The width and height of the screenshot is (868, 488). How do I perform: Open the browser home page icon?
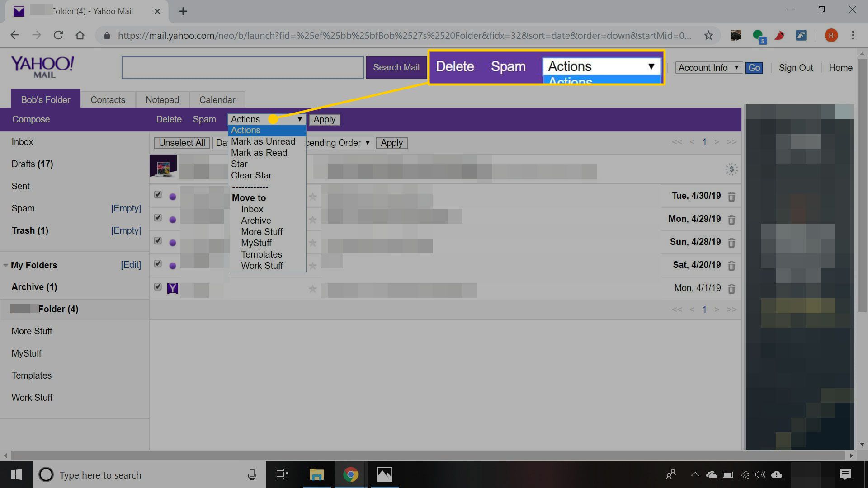pyautogui.click(x=80, y=35)
